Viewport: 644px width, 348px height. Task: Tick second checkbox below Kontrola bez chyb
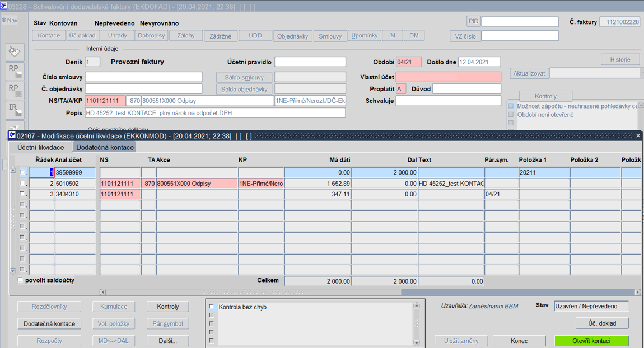pos(212,315)
